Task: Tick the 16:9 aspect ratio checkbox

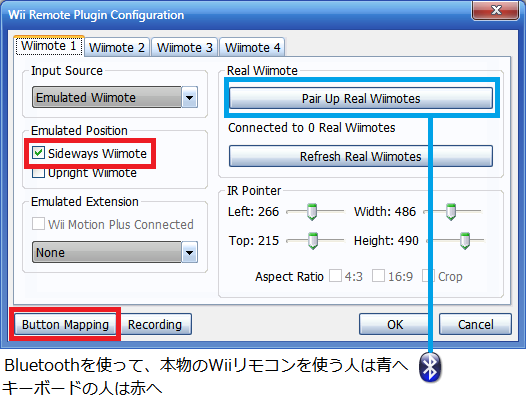Action: [378, 276]
